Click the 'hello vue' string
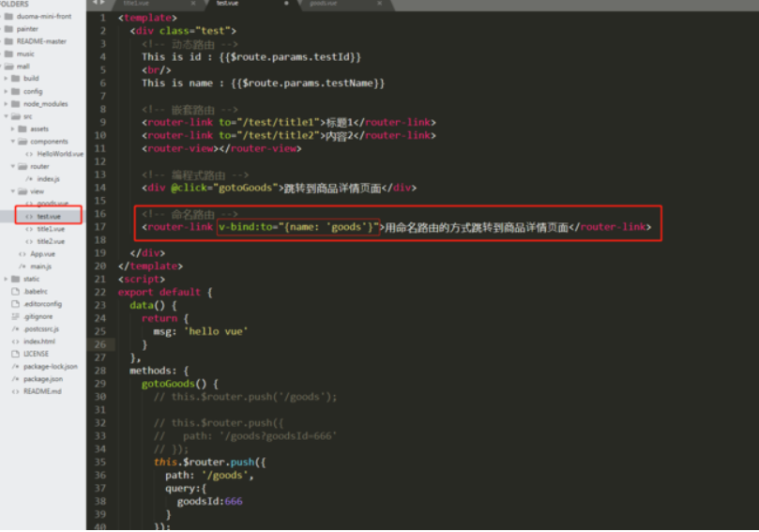Viewport: 759px width, 532px height. click(216, 331)
